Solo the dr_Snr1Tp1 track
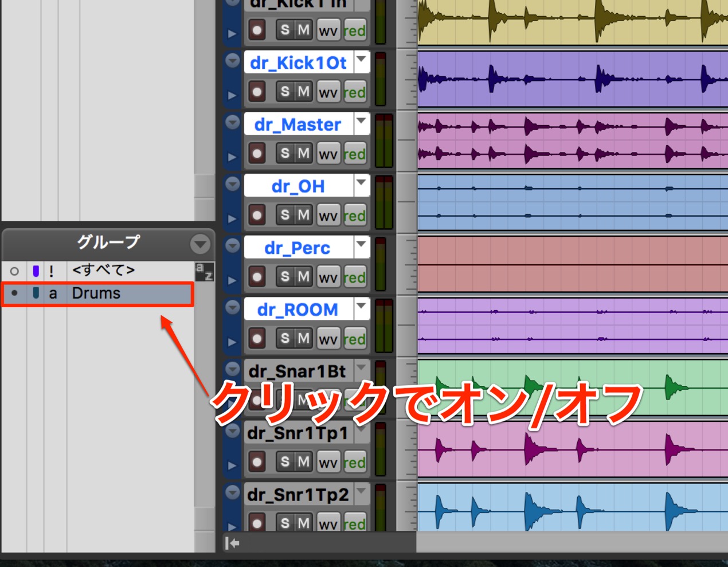This screenshot has height=567, width=728. 285,462
